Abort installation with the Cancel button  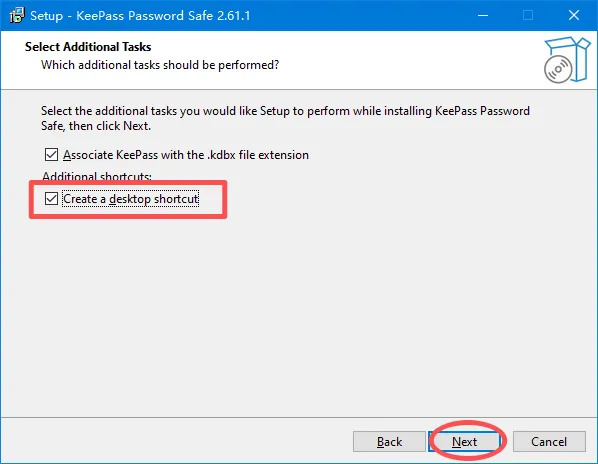point(549,442)
